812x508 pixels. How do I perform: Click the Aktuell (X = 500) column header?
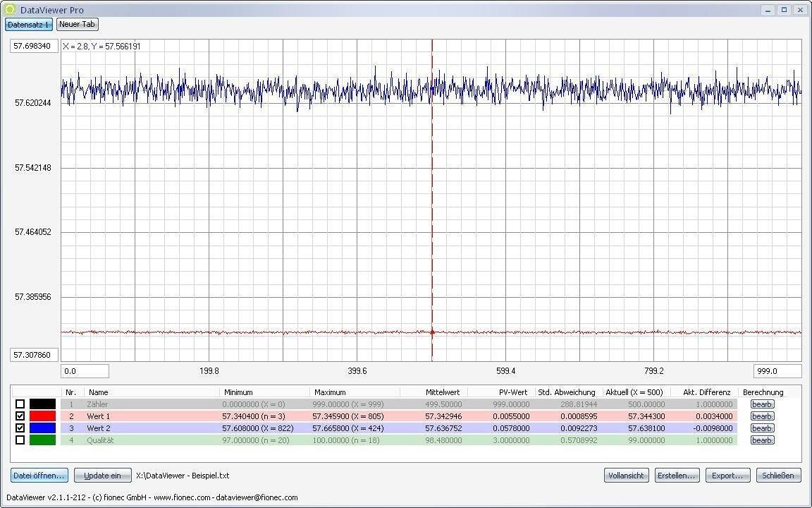click(636, 392)
